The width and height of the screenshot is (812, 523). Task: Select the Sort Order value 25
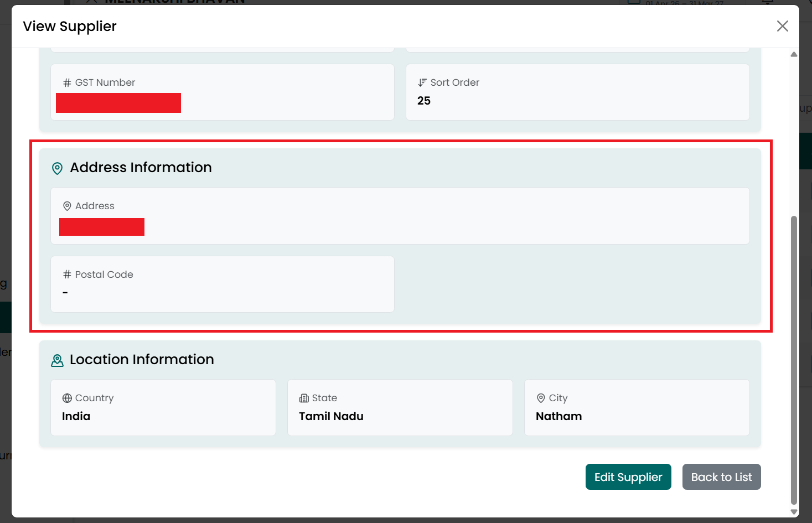[424, 101]
